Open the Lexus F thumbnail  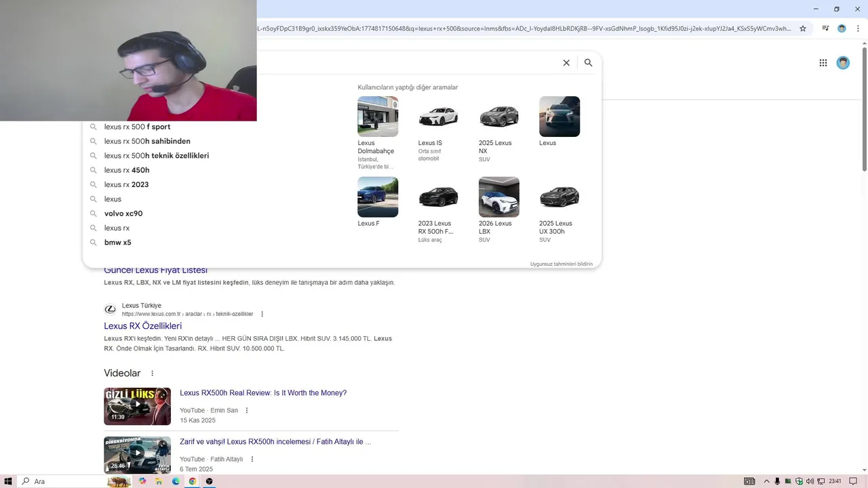(378, 197)
